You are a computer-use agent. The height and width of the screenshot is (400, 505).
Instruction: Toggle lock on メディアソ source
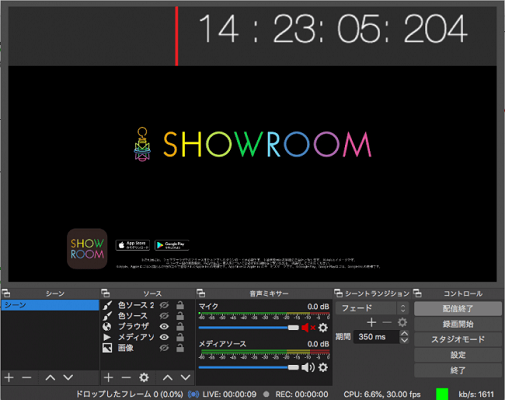(180, 337)
